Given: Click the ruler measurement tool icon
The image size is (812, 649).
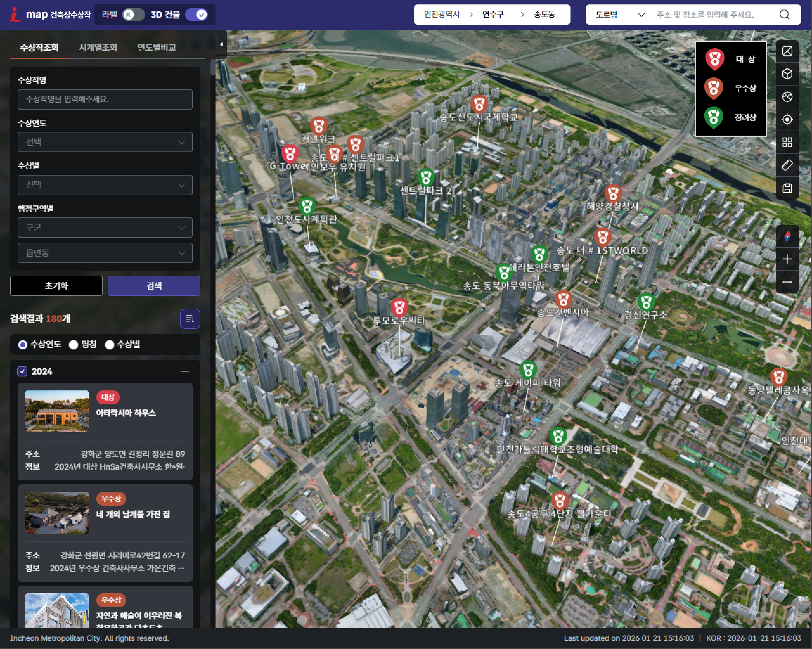Looking at the screenshot, I should coord(787,165).
